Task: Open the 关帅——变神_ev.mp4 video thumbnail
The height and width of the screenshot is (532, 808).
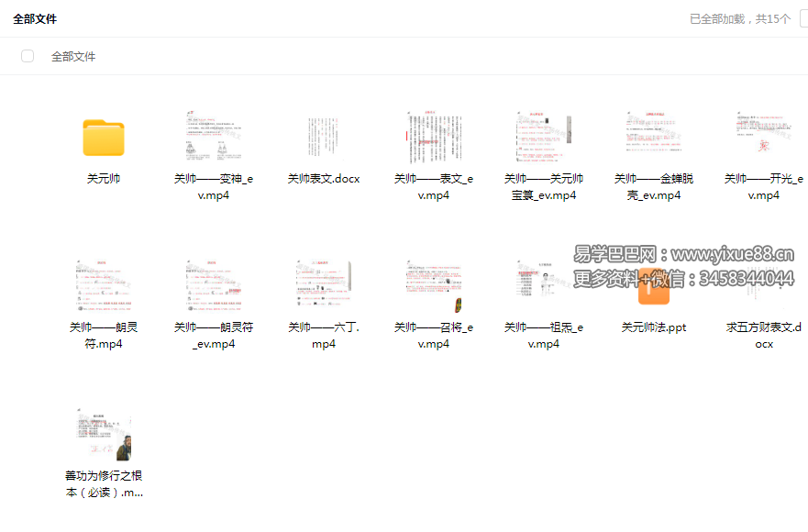Action: (214, 138)
